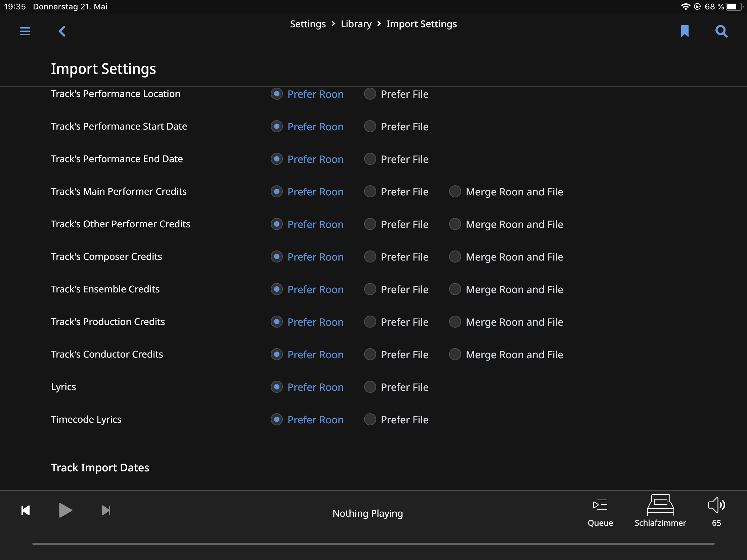Click the Import Settings breadcrumb
747x560 pixels.
coord(422,24)
